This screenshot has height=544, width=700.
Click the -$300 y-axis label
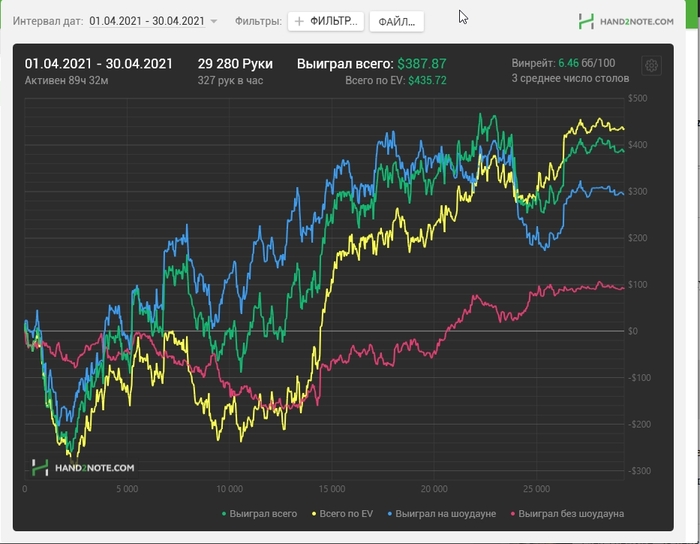coord(638,471)
